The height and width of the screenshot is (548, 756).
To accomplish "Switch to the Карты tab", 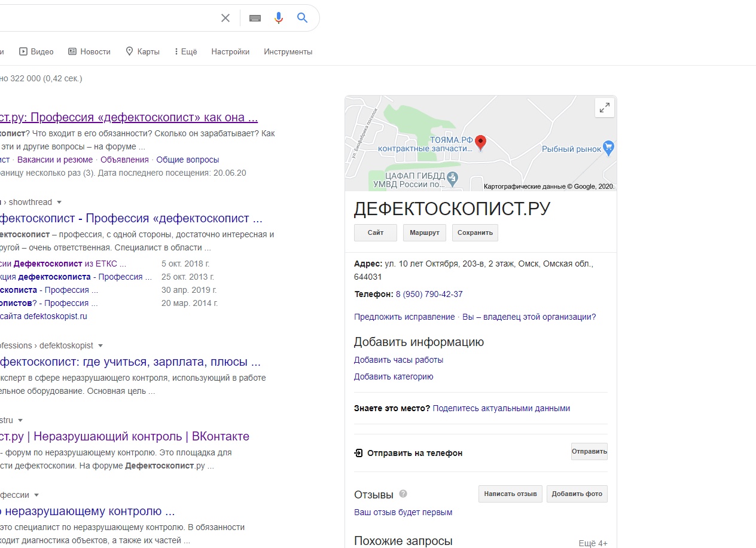I will pyautogui.click(x=142, y=51).
